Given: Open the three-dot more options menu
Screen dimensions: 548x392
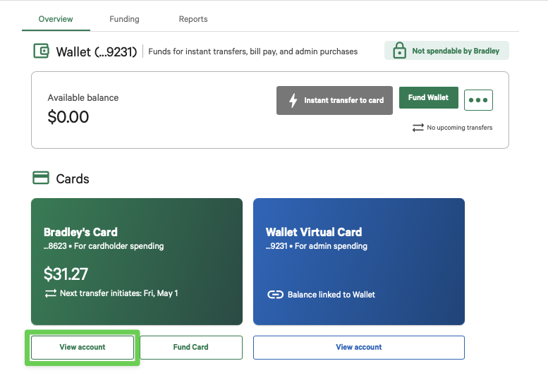Looking at the screenshot, I should pos(478,100).
